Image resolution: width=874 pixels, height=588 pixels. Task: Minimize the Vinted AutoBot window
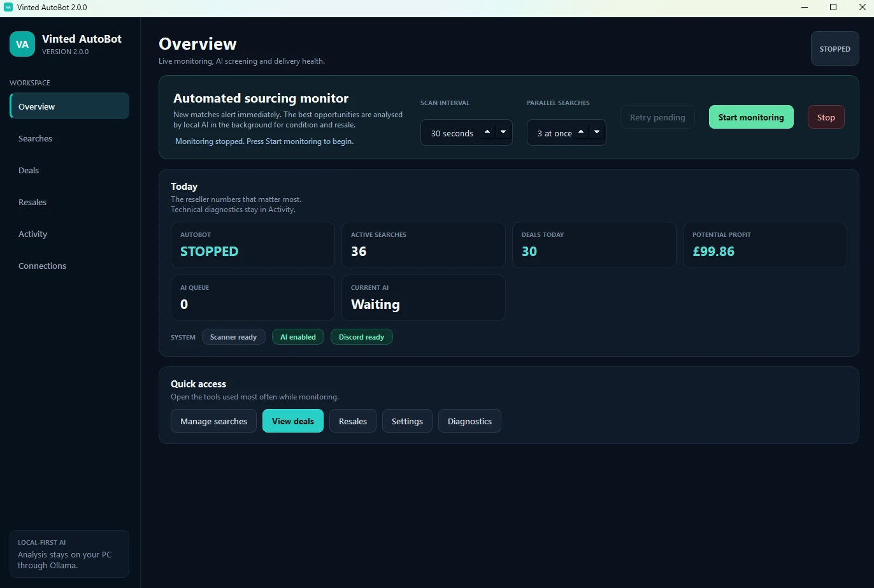[x=805, y=8]
